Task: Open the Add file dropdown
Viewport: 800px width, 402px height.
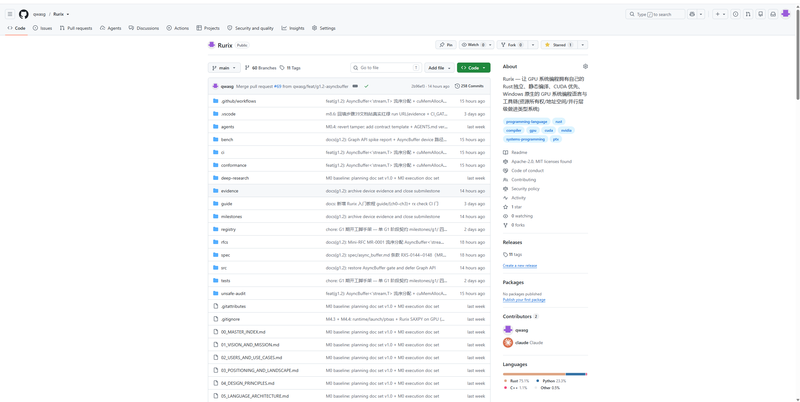Action: pos(439,68)
